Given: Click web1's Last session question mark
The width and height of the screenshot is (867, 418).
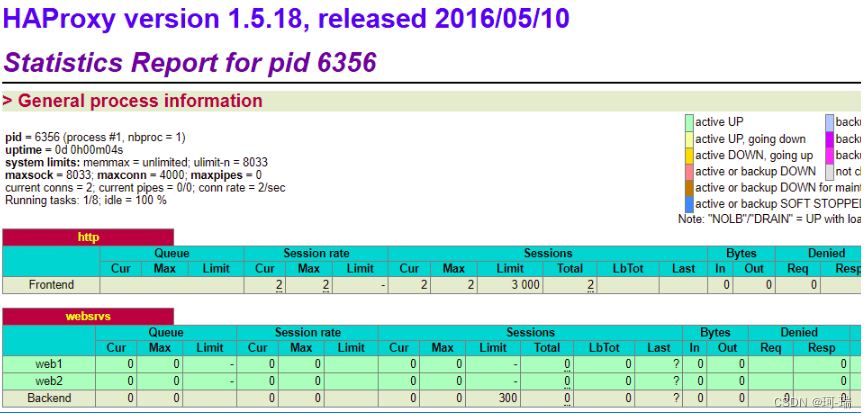Looking at the screenshot, I should (x=676, y=364).
